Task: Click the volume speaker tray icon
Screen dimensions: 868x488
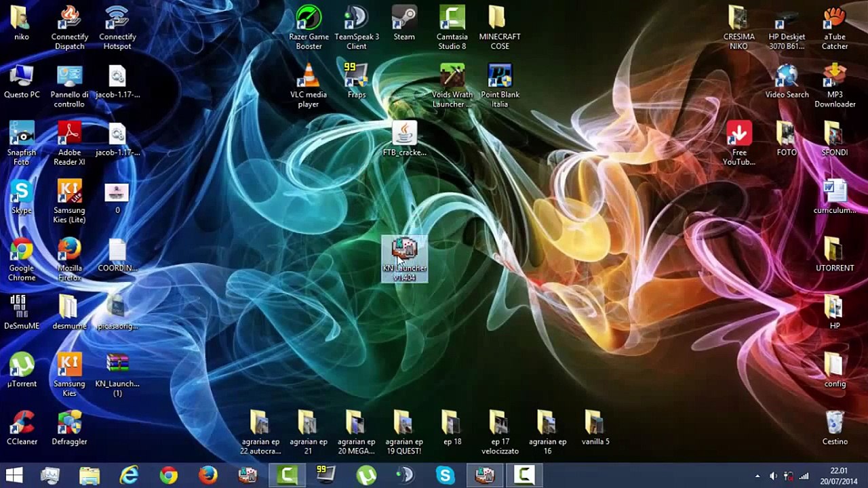Action: pos(773,476)
